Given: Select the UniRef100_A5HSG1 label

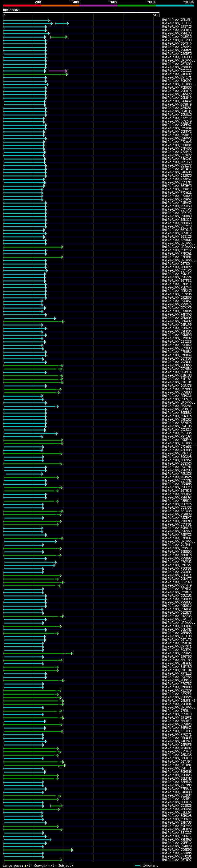Looking at the screenshot, I should (x=177, y=396).
